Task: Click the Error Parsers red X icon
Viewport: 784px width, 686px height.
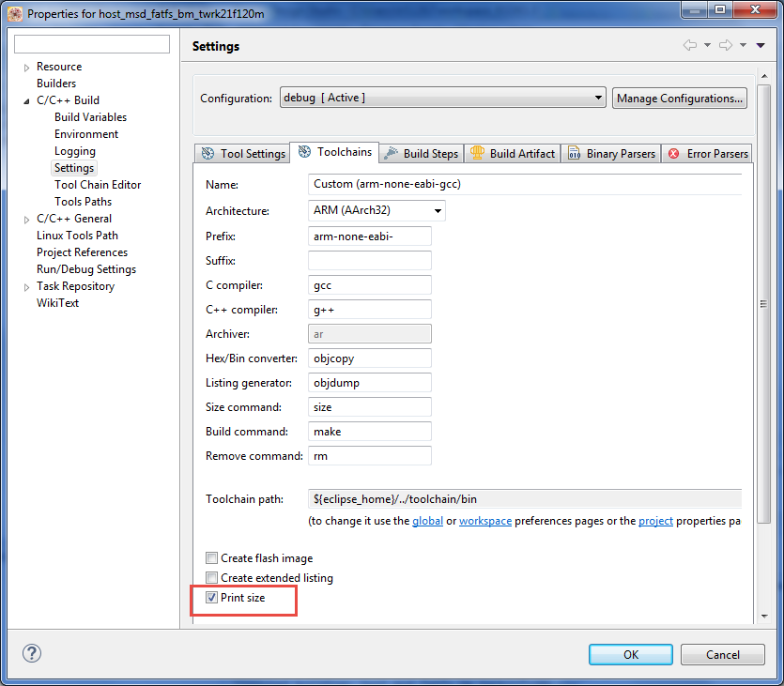Action: point(673,153)
